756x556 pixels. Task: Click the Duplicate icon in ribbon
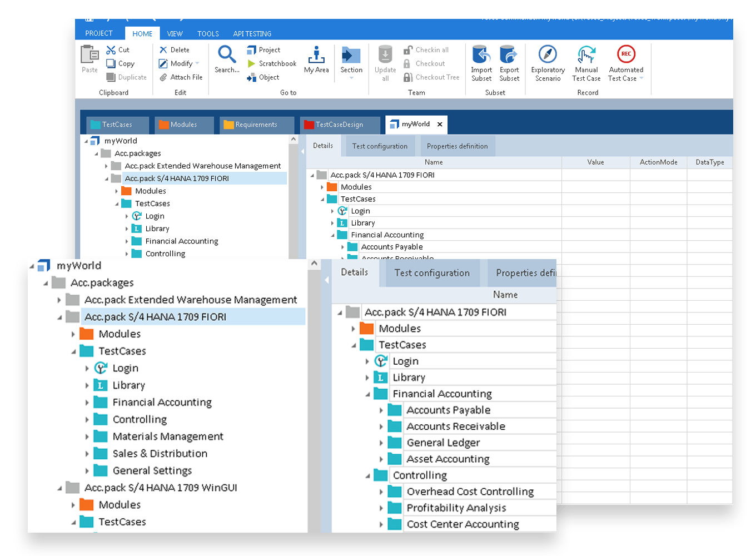coord(111,77)
